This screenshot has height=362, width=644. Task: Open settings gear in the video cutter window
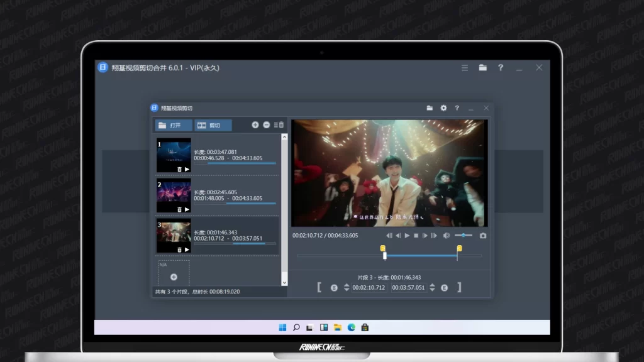click(x=443, y=108)
